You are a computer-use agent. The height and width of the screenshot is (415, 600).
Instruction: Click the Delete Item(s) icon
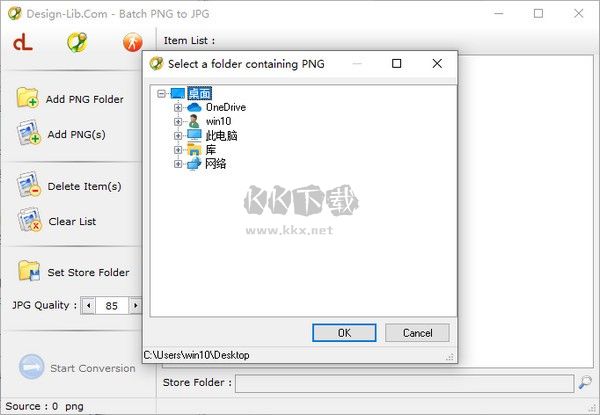click(29, 184)
